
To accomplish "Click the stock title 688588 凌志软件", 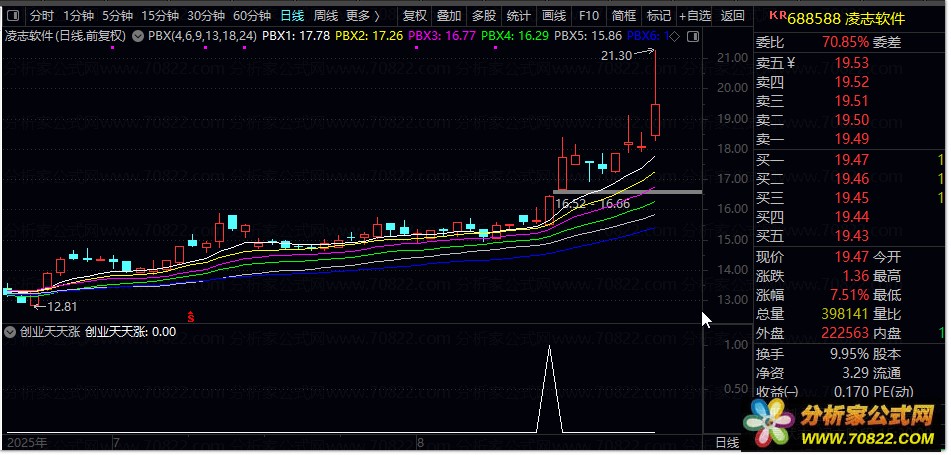I will pos(847,19).
